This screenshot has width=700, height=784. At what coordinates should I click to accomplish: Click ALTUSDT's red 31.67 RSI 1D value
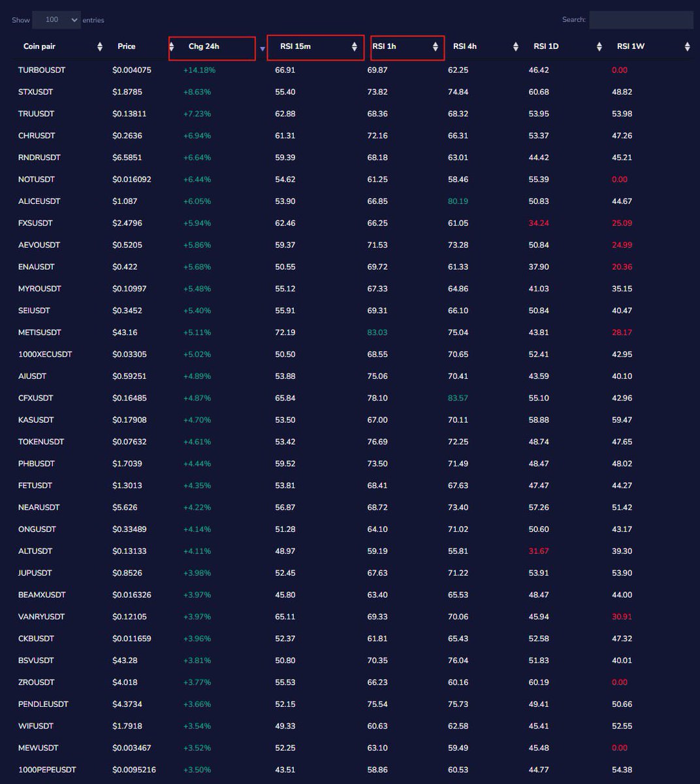pos(539,551)
